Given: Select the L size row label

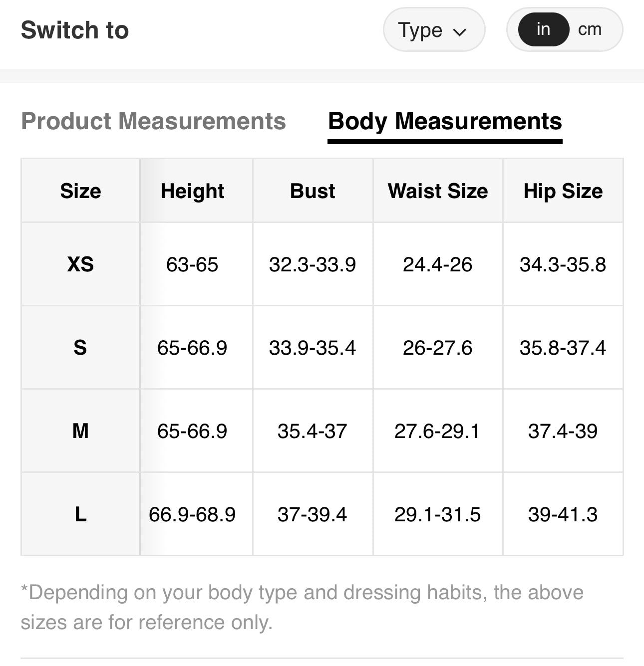Looking at the screenshot, I should point(80,514).
